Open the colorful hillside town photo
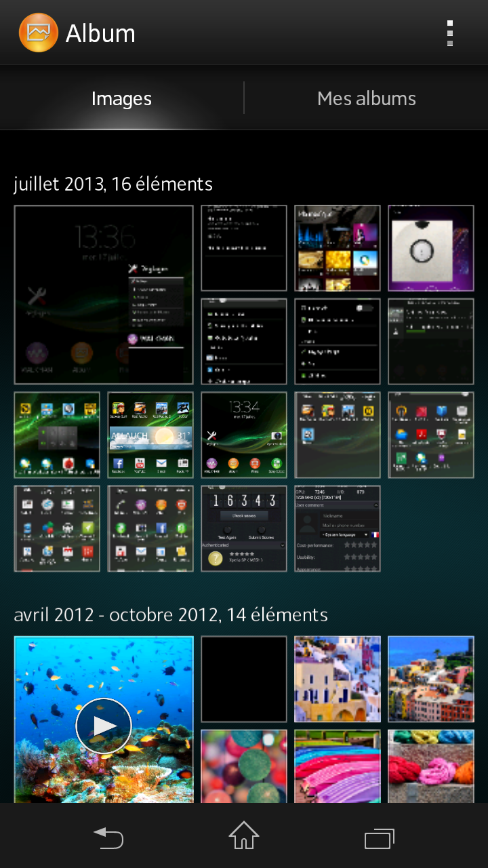The width and height of the screenshot is (488, 868). (431, 679)
